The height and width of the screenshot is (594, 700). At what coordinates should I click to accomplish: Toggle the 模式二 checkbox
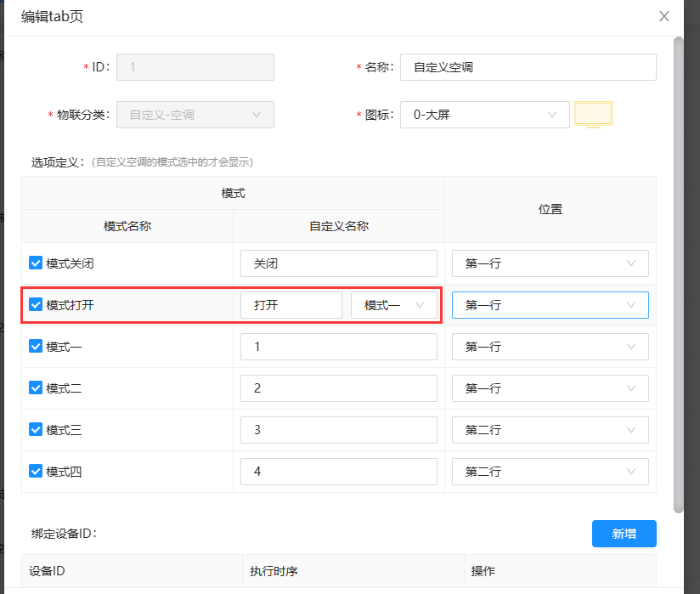point(36,388)
